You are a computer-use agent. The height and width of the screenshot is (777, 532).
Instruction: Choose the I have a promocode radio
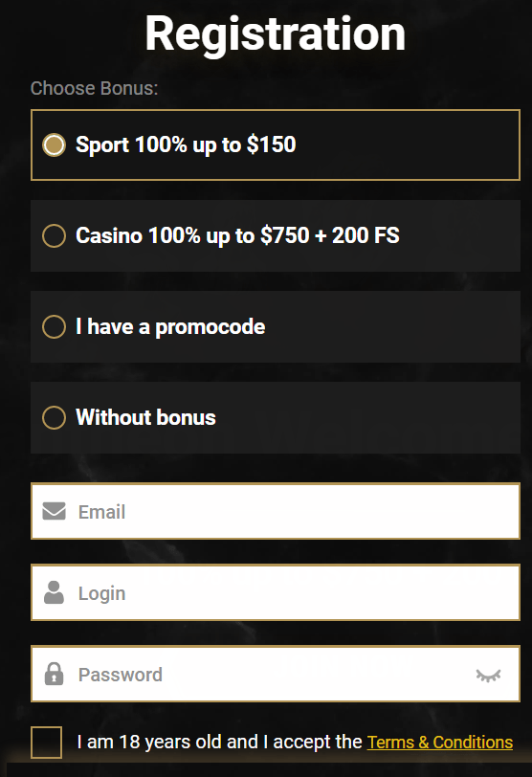[x=54, y=326]
